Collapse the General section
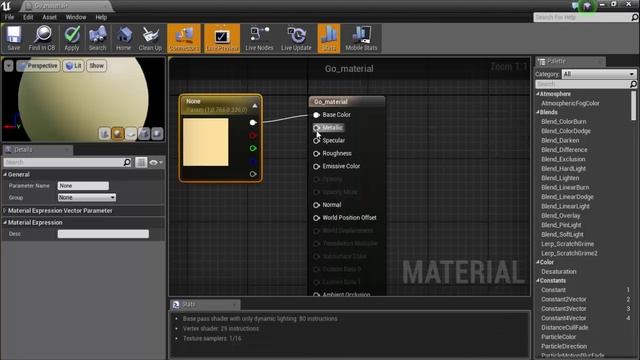 point(5,174)
